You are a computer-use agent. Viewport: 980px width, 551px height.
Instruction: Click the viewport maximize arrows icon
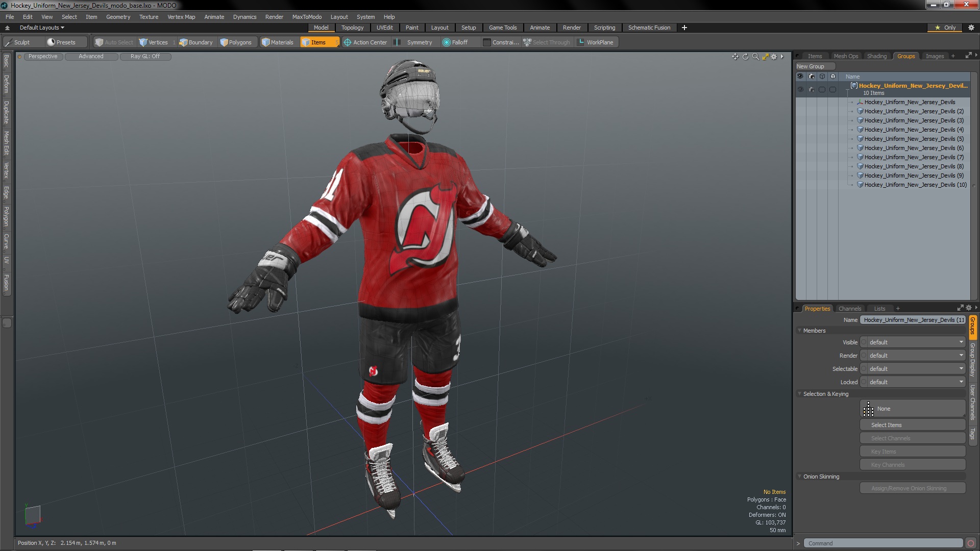coord(765,57)
